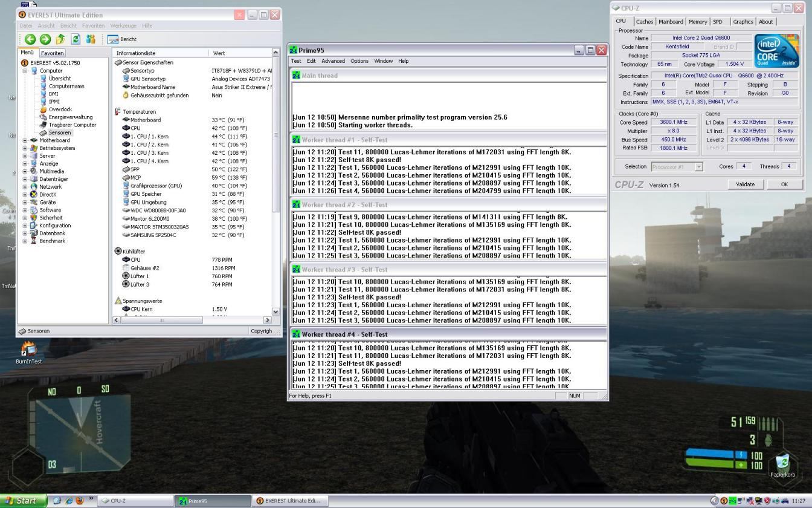Open the Windows Start menu
Screen dimensions: 812x508
(x=24, y=501)
